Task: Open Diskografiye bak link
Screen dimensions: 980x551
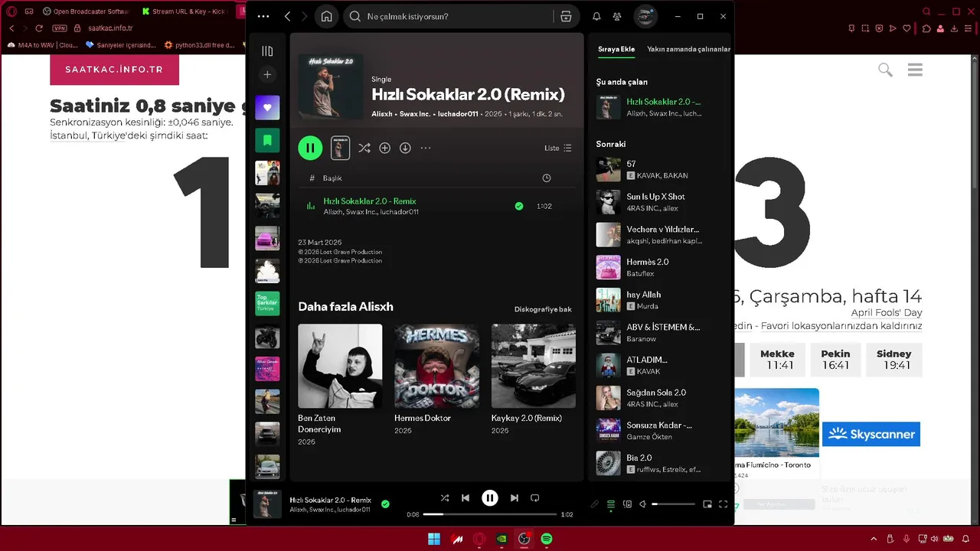Action: pos(543,309)
